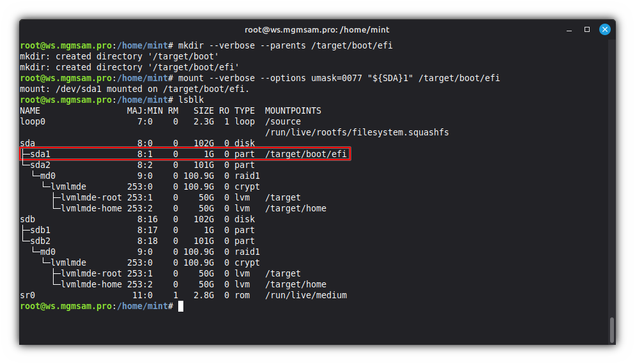Screen dimensions: 635x364
Task: Click the TYPE column header
Action: pos(244,110)
